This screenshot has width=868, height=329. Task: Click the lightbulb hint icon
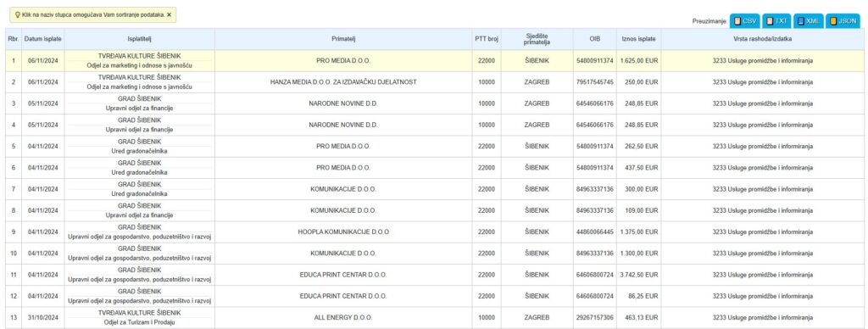pyautogui.click(x=18, y=15)
